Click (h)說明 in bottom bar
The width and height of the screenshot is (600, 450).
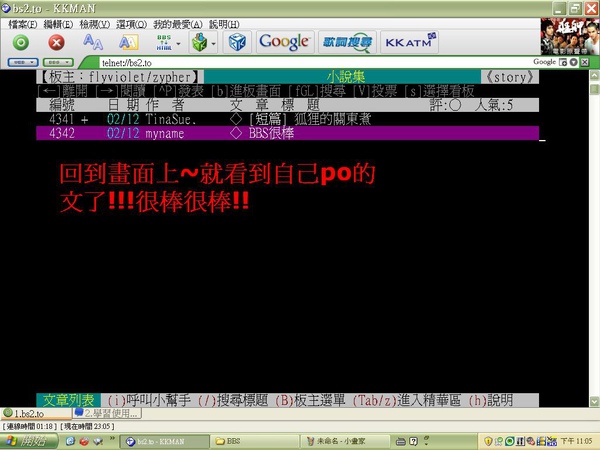coord(491,400)
